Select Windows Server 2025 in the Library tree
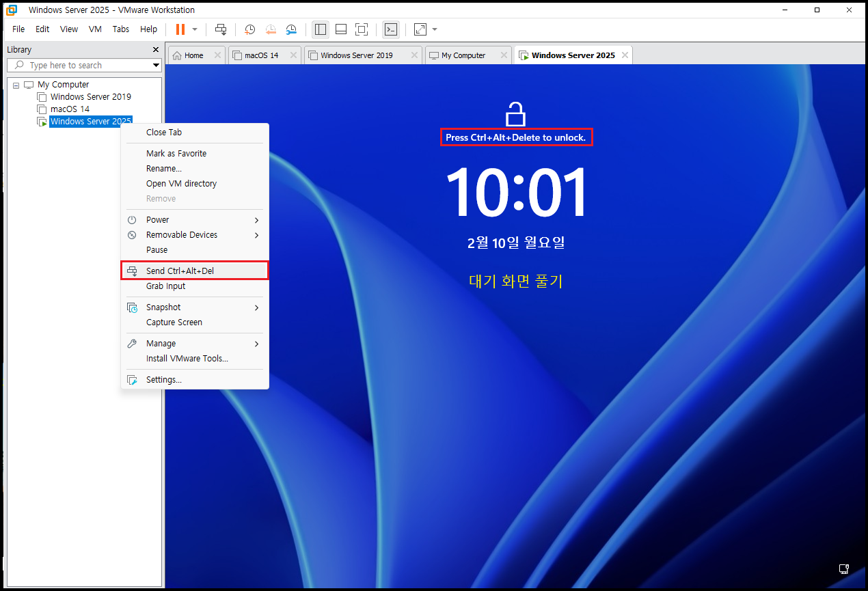The image size is (868, 591). 90,122
